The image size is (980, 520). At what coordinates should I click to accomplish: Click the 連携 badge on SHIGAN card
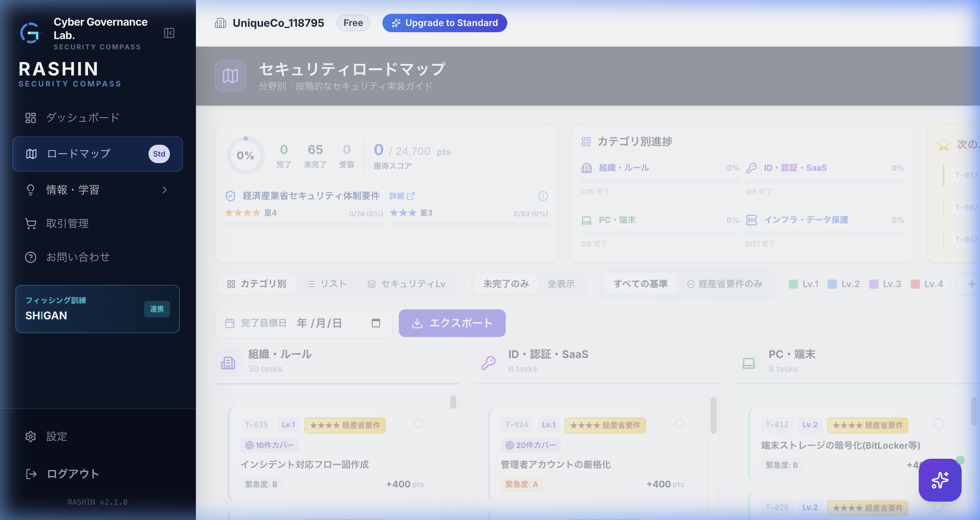pos(157,309)
